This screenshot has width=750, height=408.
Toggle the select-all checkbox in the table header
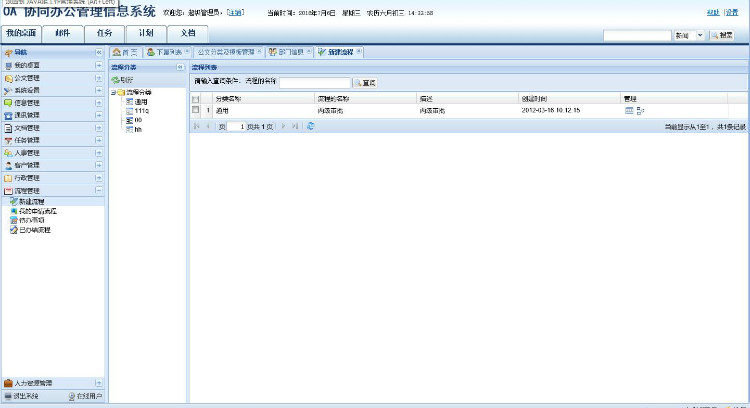click(x=196, y=98)
